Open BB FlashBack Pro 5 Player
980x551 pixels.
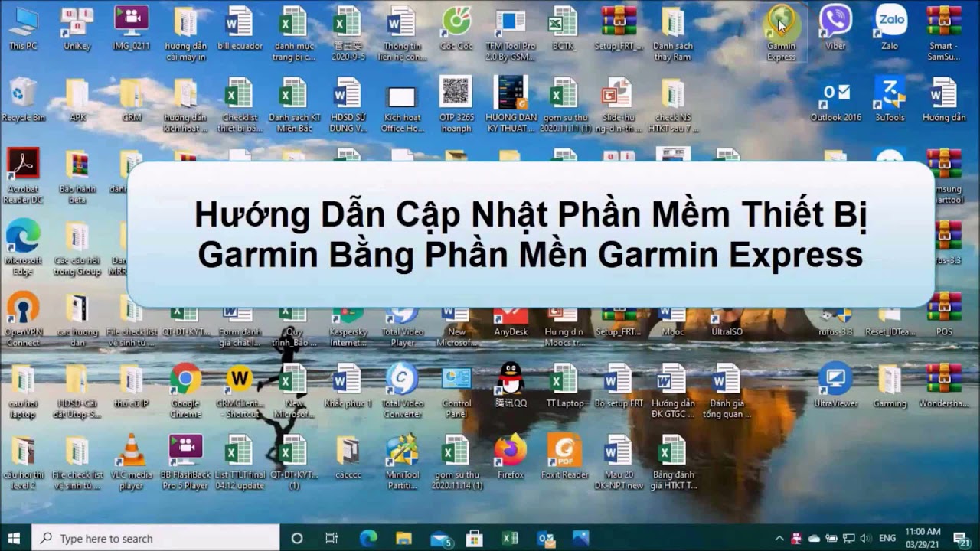[x=185, y=462]
